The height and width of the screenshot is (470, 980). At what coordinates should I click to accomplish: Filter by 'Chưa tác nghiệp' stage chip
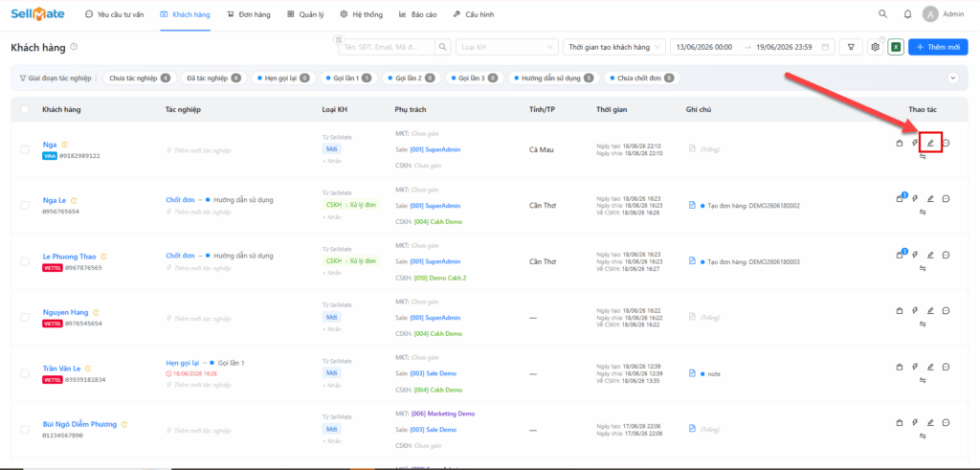(140, 78)
